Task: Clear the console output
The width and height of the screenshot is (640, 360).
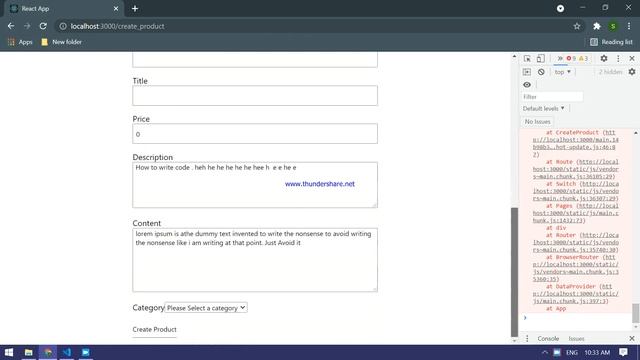Action: pos(541,72)
